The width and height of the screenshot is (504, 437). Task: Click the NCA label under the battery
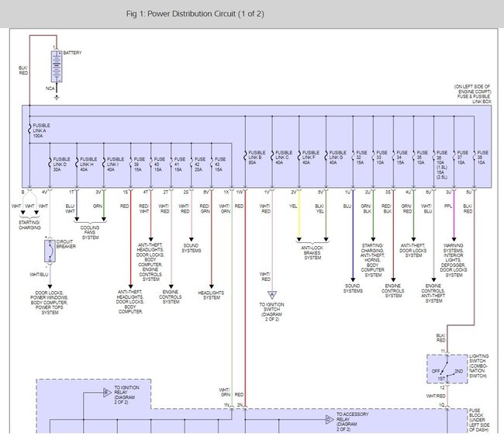(x=50, y=88)
